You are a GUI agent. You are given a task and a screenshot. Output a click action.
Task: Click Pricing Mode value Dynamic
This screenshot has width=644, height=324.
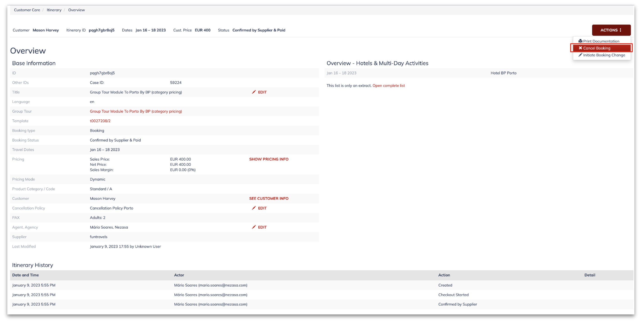(98, 179)
